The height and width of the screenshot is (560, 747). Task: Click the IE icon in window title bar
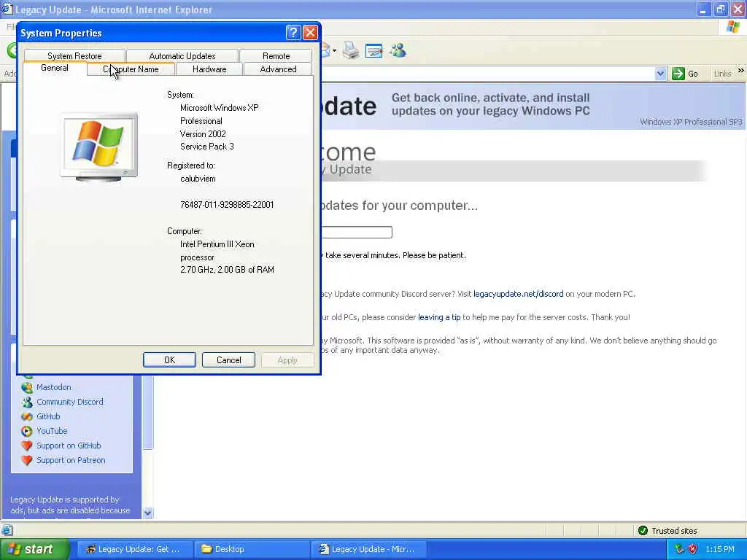coord(7,9)
